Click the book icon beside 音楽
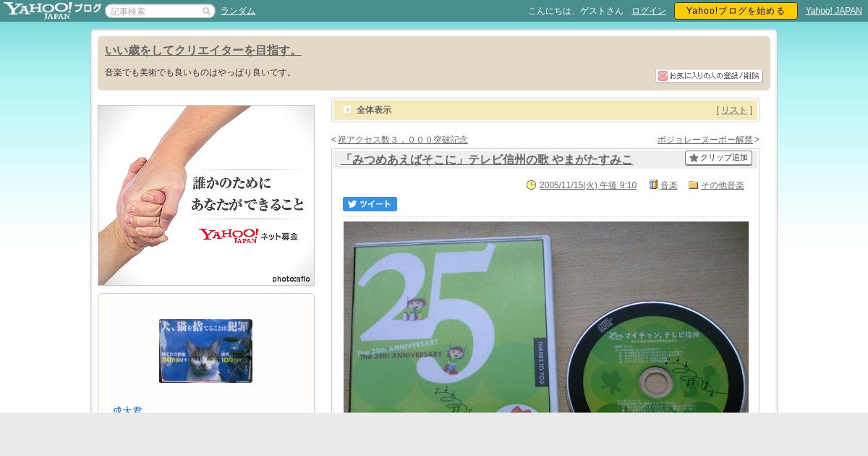This screenshot has height=456, width=868. pyautogui.click(x=653, y=185)
